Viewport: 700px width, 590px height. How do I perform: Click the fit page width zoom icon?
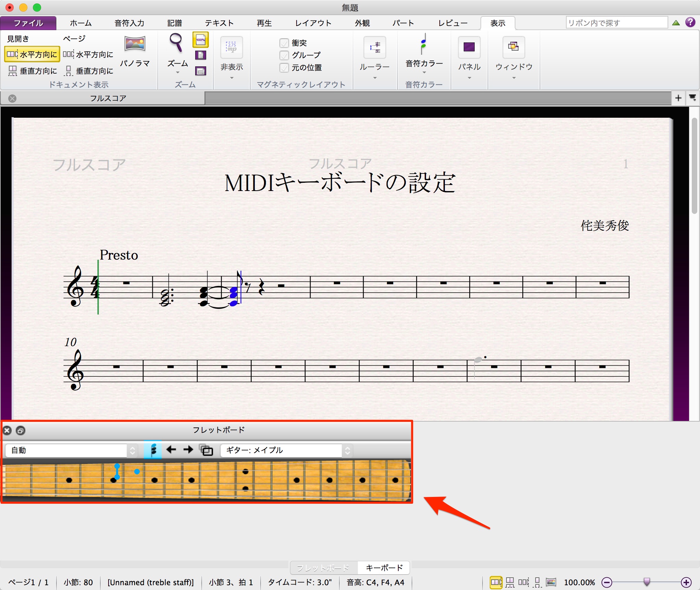[201, 71]
